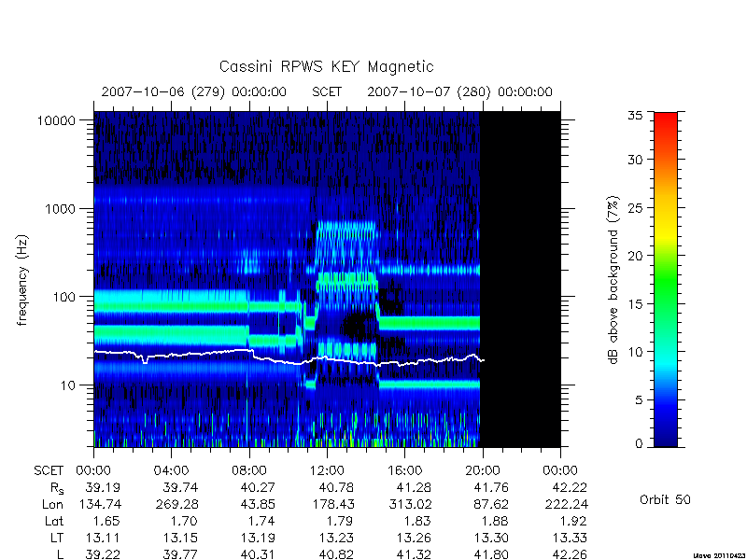Screen dimensions: 747x560
Task: Click colorbar tick label 5
Action: click(639, 400)
